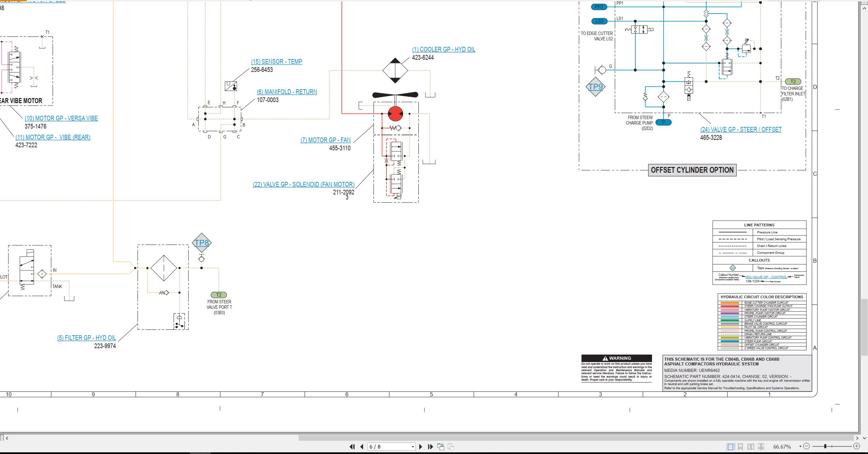Click the orange edge cutter cylinder circuit swatch

point(730,303)
